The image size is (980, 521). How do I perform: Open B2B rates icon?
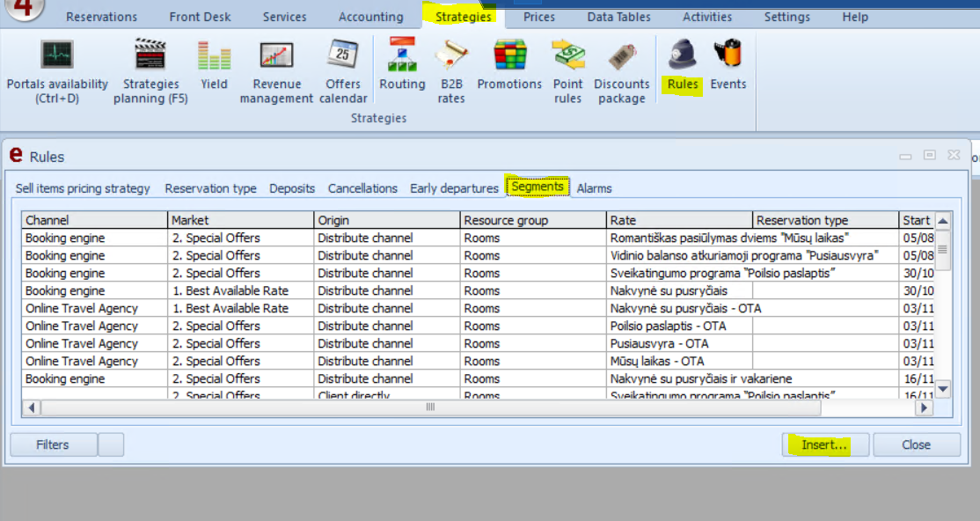451,55
